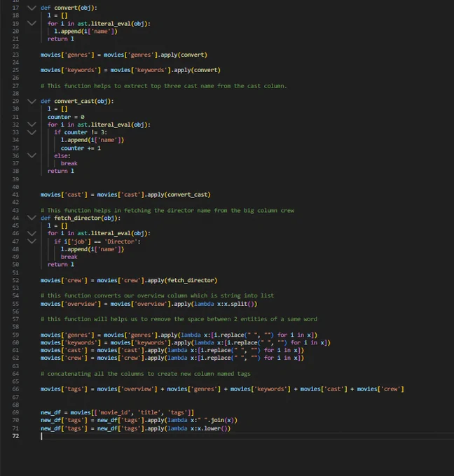Viewport: 454px width, 476px height.
Task: Click the comment about top three cast names
Action: (164, 86)
